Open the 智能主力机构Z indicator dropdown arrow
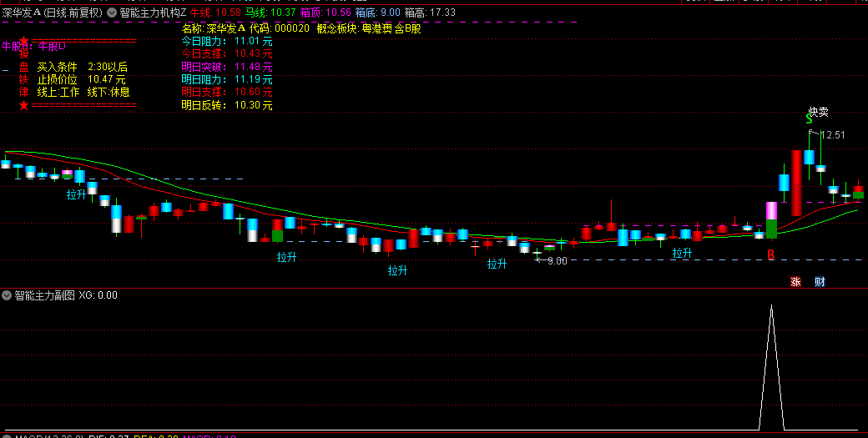 [112, 13]
